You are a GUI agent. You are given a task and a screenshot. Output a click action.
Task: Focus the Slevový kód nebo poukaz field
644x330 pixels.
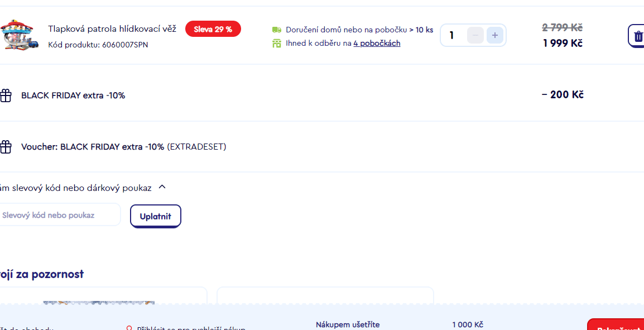click(60, 214)
